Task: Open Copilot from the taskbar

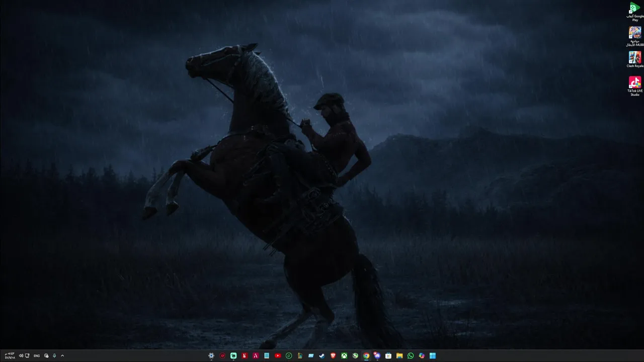Action: (x=422, y=355)
